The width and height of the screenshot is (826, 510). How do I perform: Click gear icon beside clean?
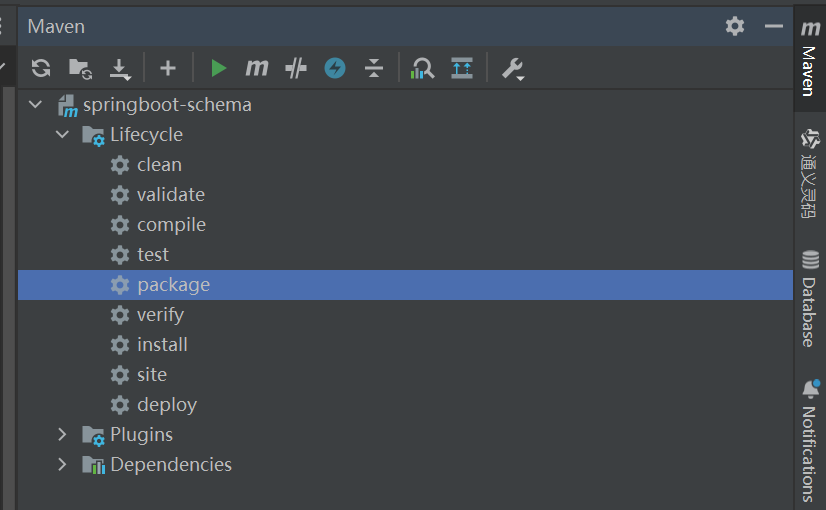[x=120, y=165]
